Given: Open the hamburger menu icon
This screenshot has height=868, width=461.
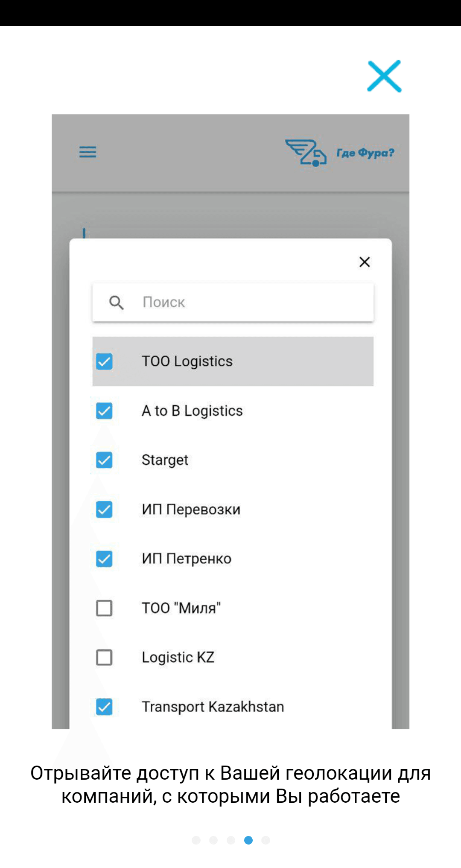Looking at the screenshot, I should pyautogui.click(x=88, y=152).
